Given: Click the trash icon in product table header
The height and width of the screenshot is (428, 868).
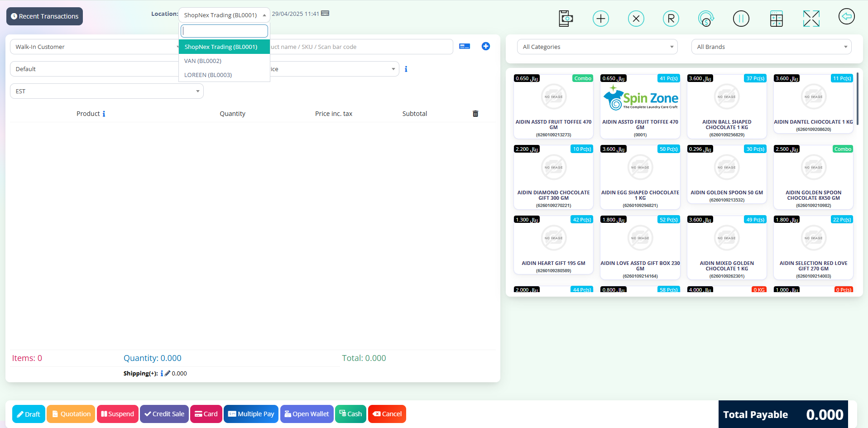Looking at the screenshot, I should (x=475, y=114).
